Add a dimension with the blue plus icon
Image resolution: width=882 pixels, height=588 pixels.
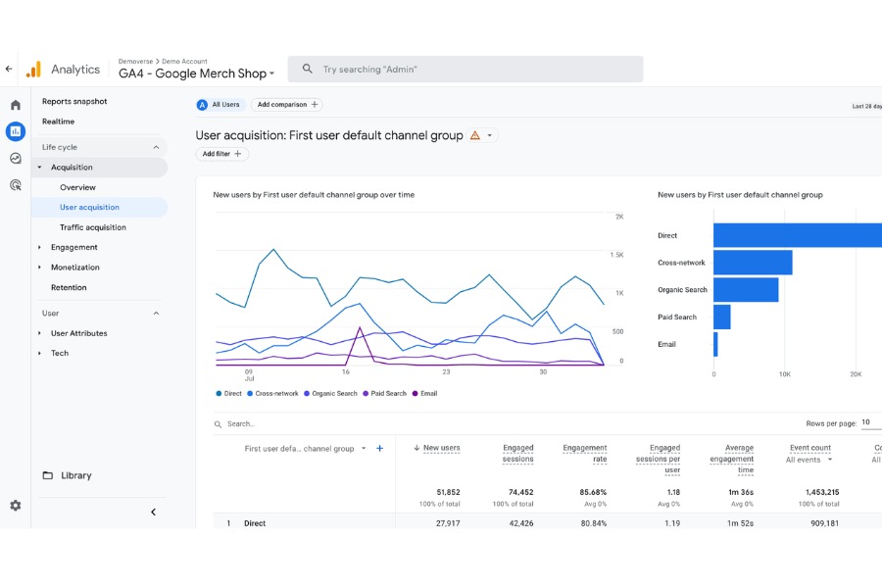[x=379, y=449]
